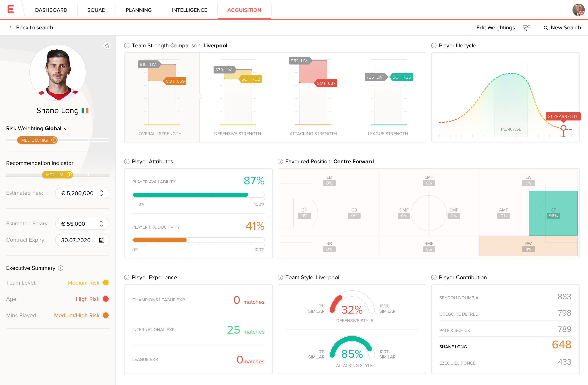Click the SHANE LONG contribution row

click(505, 345)
